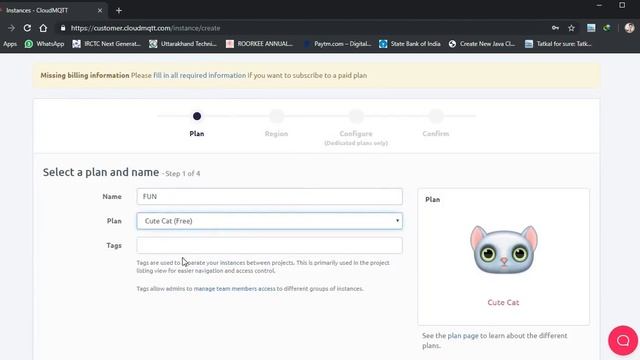This screenshot has width=640, height=360.
Task: Click the first extension icon in the toolbar
Action: (591, 28)
